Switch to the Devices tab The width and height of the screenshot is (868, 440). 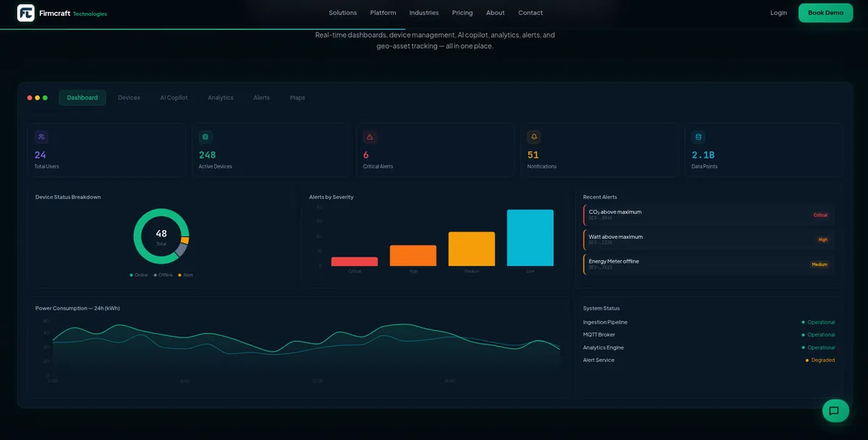pos(129,98)
